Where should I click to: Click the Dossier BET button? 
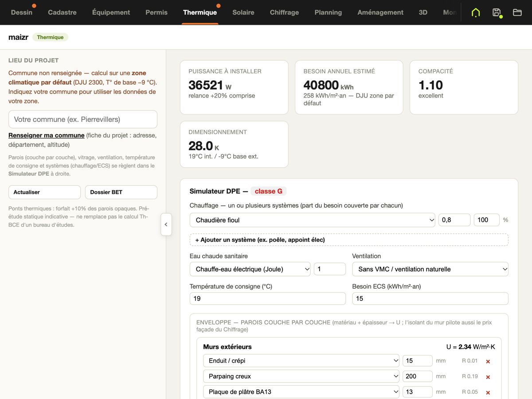pyautogui.click(x=121, y=192)
